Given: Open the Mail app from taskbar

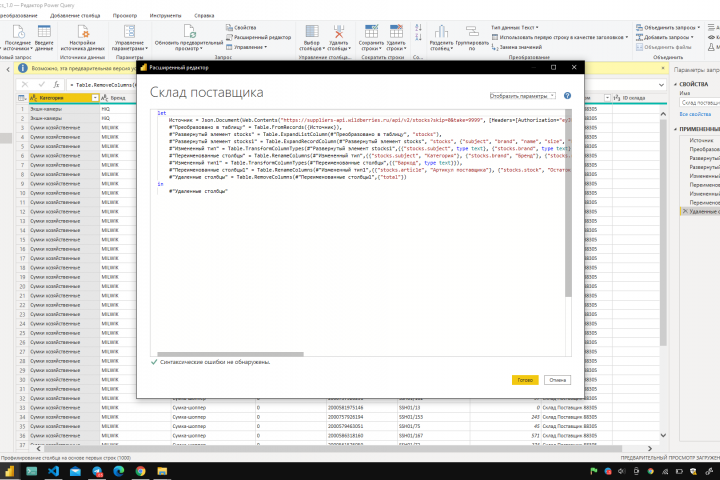Looking at the screenshot, I should click(75, 471).
